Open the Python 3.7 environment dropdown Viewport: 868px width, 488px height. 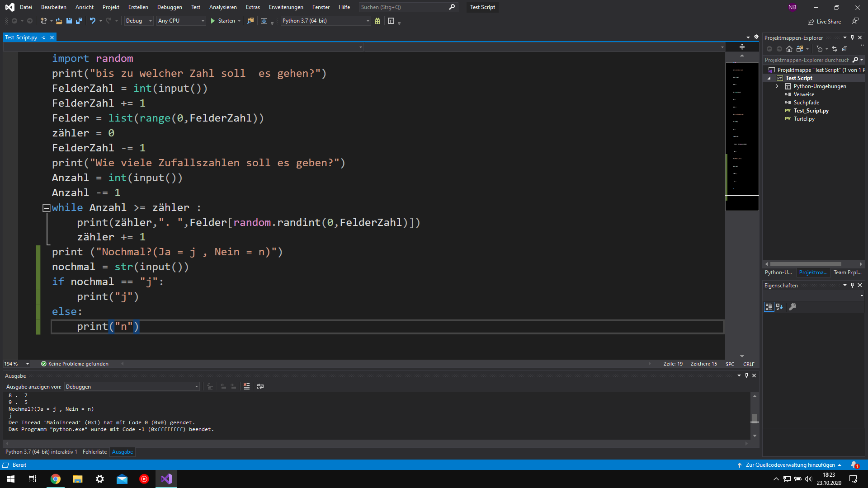(367, 21)
